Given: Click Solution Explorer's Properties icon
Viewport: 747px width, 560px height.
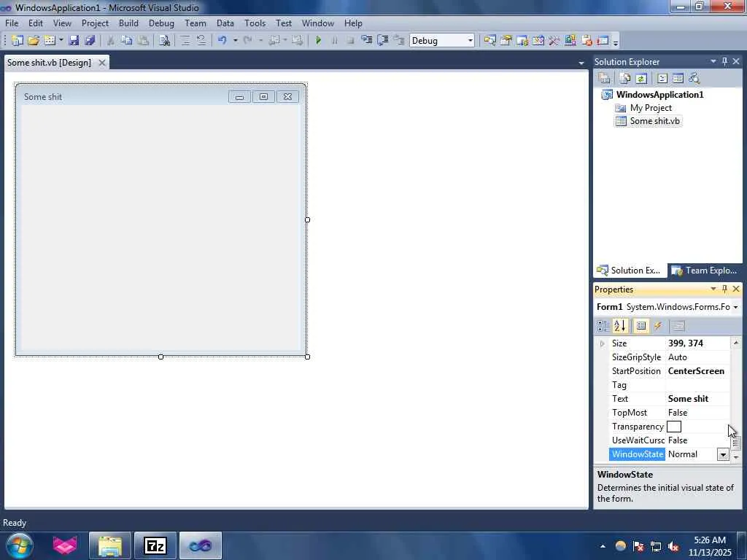Looking at the screenshot, I should [604, 78].
